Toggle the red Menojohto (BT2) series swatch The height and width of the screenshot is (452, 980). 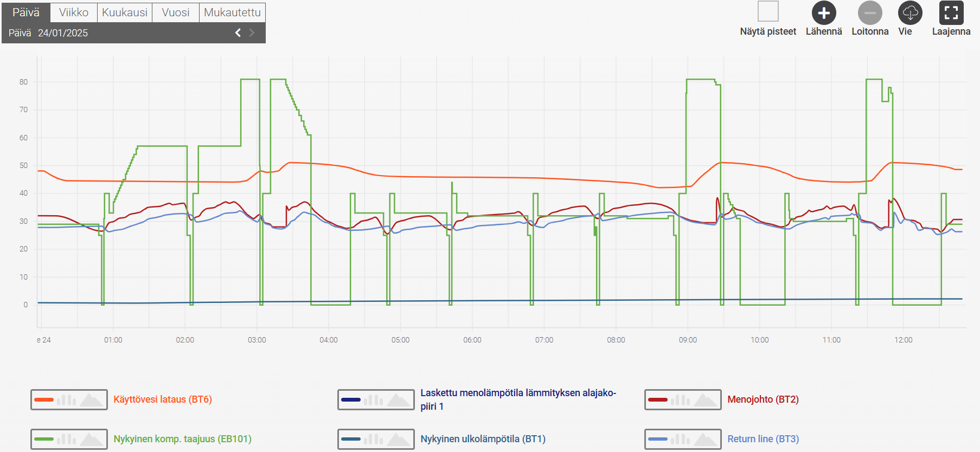pos(683,400)
